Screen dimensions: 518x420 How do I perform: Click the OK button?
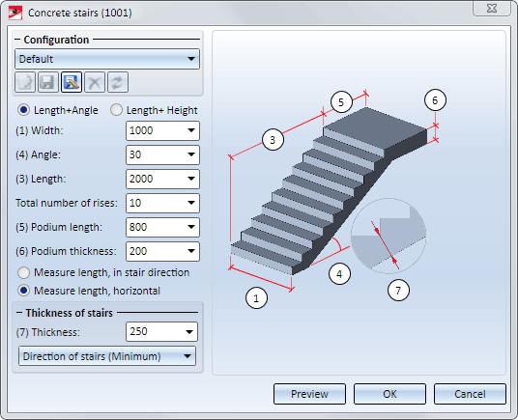click(389, 394)
